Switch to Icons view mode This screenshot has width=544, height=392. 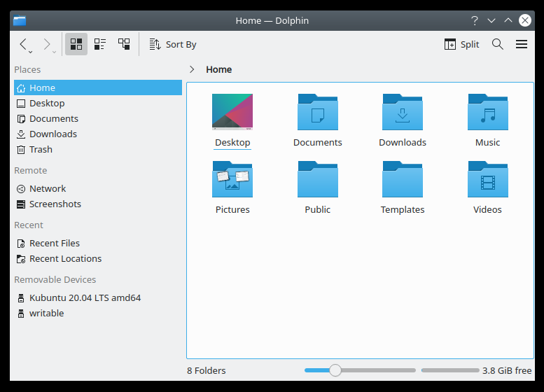point(76,44)
